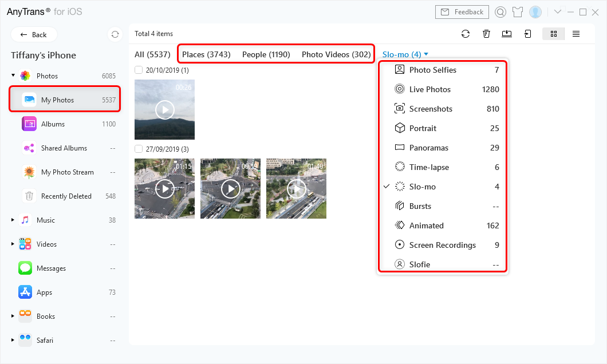Viewport: 607px width, 364px height.
Task: Click the Back button
Action: [34, 34]
